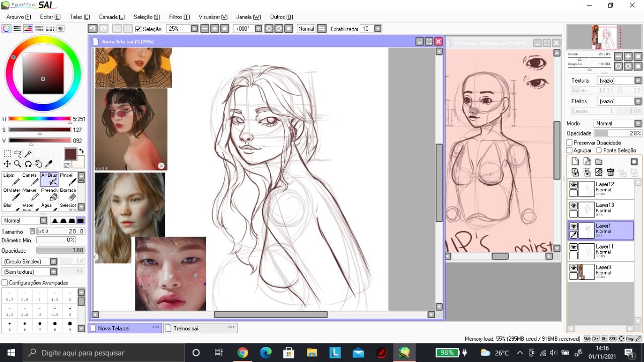
Task: Click the zoom in plus button
Action: coord(215,29)
